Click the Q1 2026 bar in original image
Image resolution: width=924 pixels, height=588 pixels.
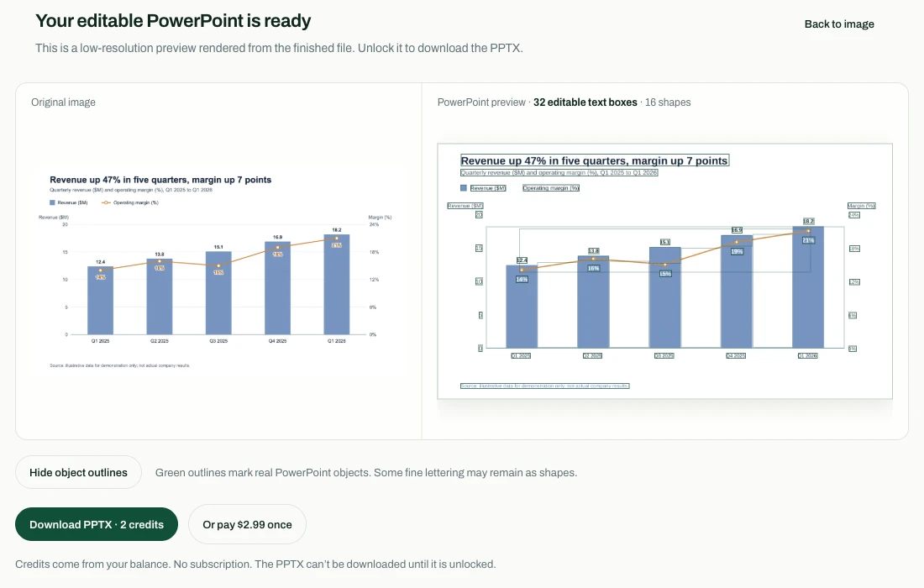pos(337,285)
